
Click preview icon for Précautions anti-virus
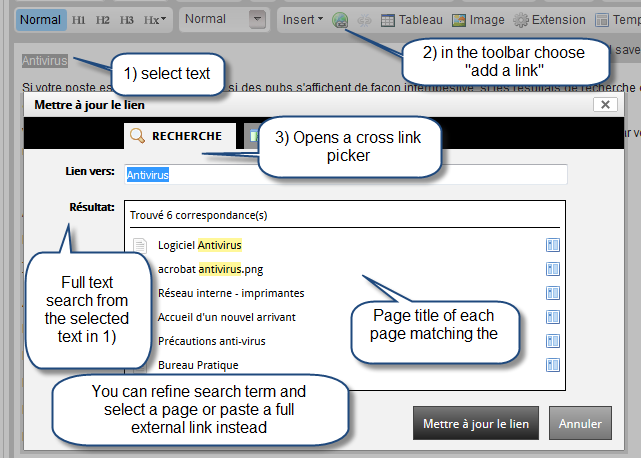point(552,341)
